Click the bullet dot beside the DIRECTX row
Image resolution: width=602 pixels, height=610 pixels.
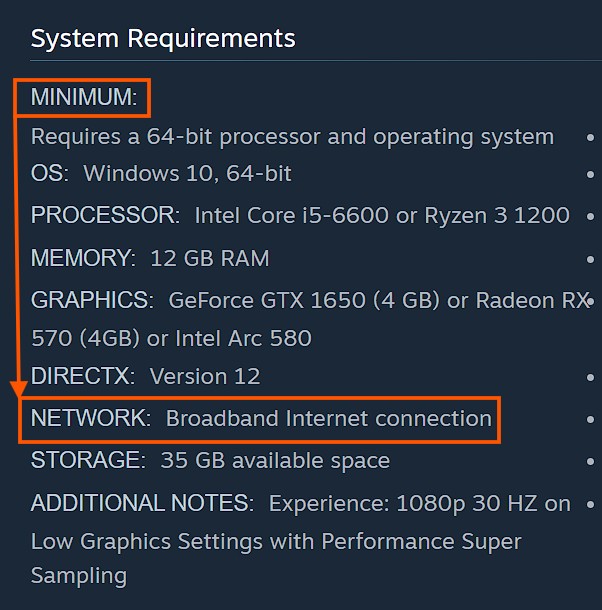coord(590,377)
